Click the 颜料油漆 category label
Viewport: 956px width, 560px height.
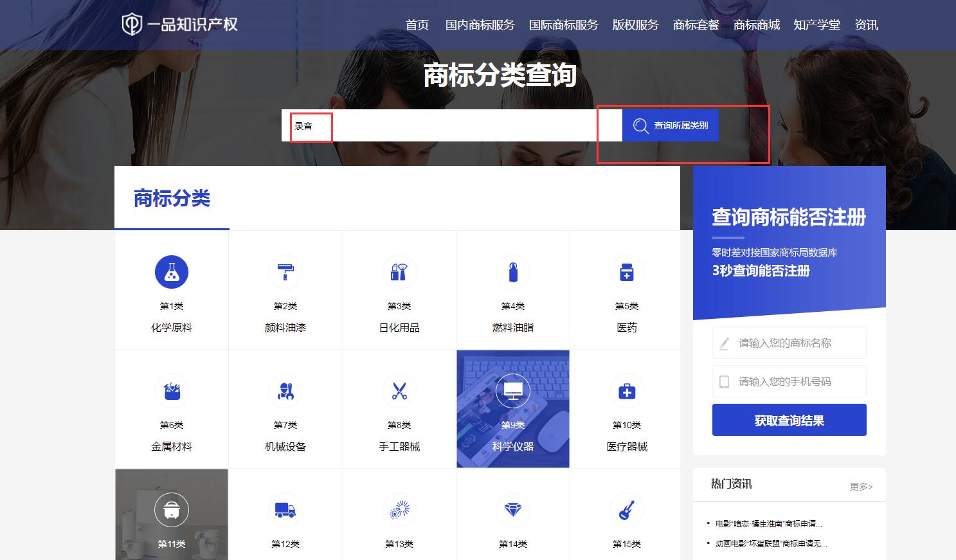285,328
